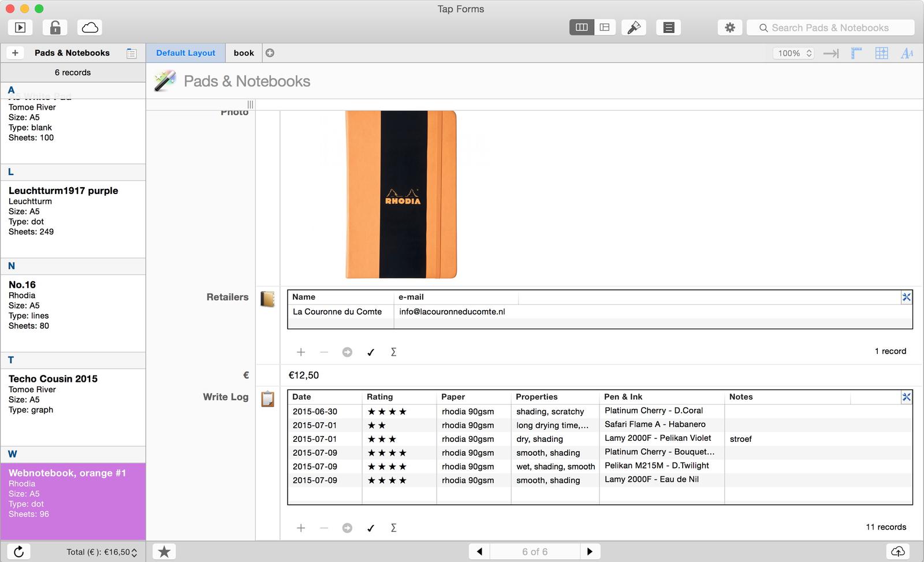This screenshot has width=924, height=562.
Task: Switch to multi-column view mode
Action: 582,27
